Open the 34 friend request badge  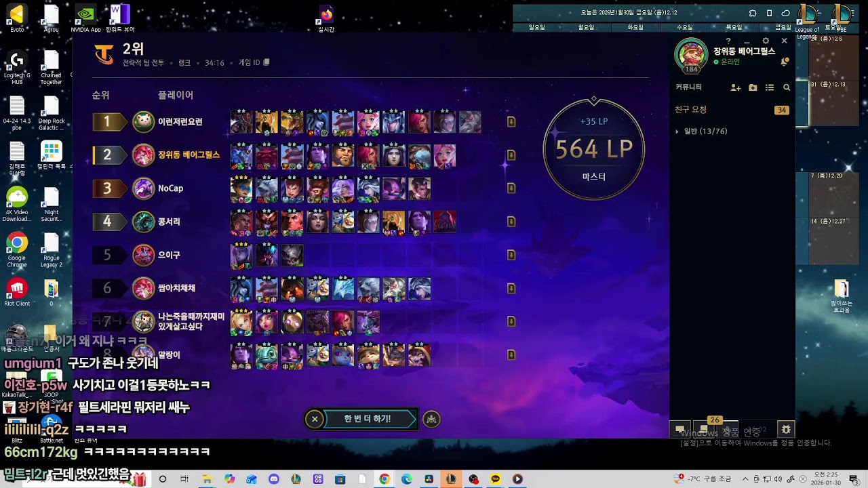[782, 110]
